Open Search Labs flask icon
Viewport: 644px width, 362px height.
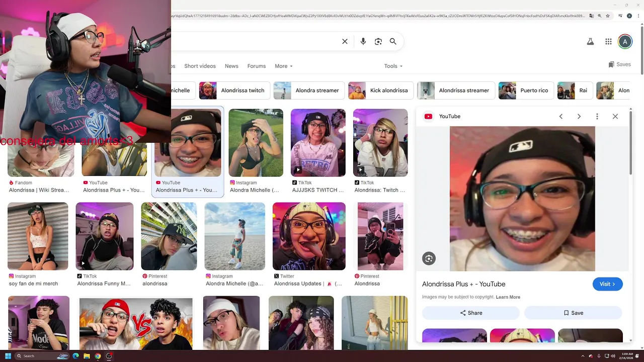click(x=590, y=42)
